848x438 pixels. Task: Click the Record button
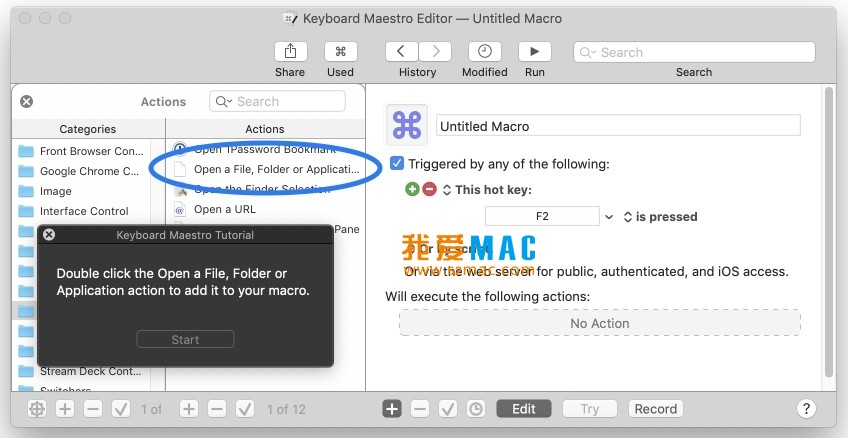[x=655, y=409]
